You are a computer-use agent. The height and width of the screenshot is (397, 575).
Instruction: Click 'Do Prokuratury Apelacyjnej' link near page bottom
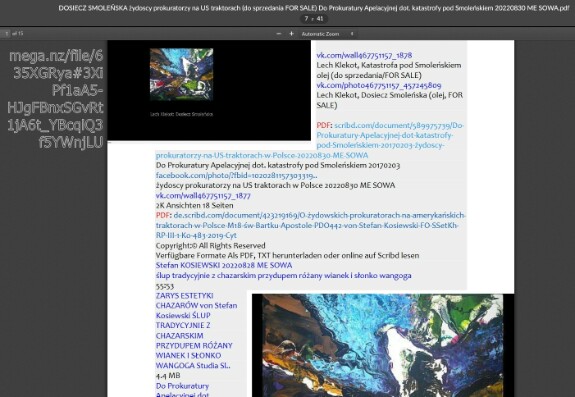coord(182,390)
